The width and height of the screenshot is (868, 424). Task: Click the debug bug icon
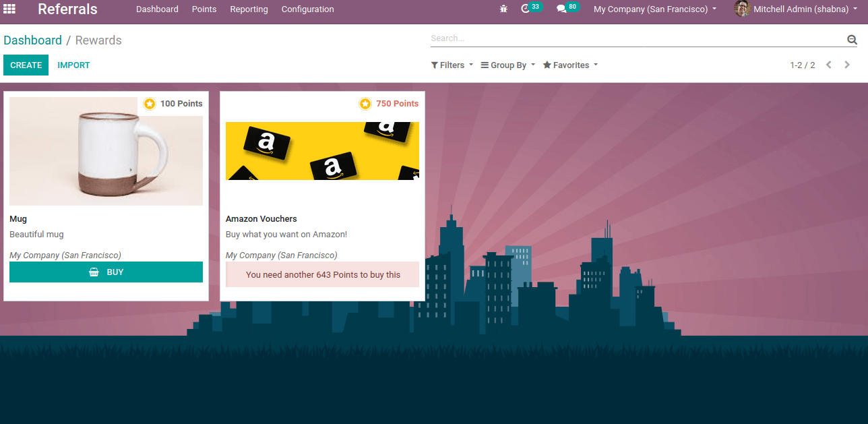coord(503,9)
